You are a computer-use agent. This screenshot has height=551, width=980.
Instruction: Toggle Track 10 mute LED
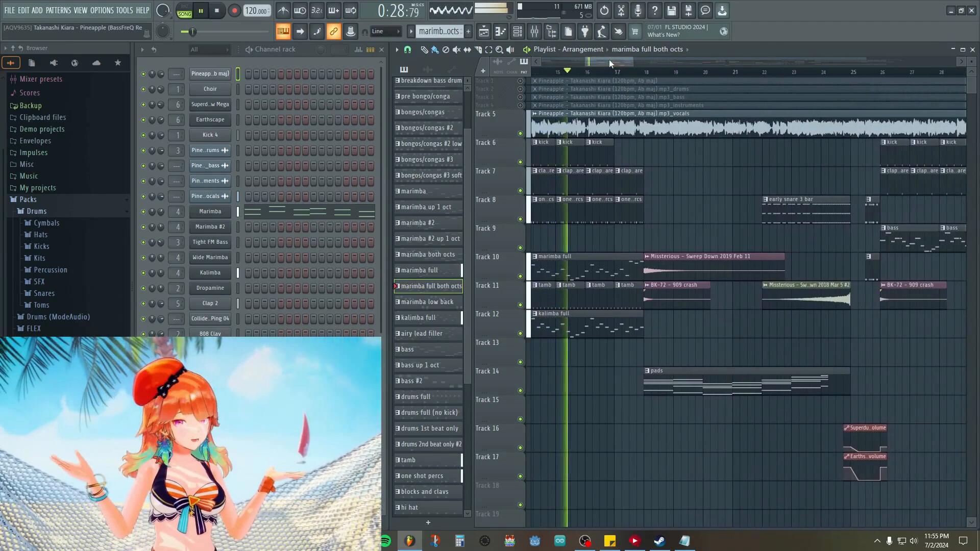[x=520, y=276]
